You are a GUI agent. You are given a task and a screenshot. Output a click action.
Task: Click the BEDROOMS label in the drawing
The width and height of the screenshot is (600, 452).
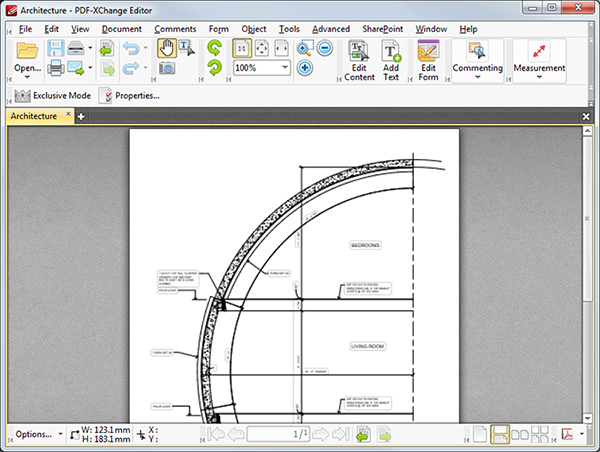(x=365, y=245)
